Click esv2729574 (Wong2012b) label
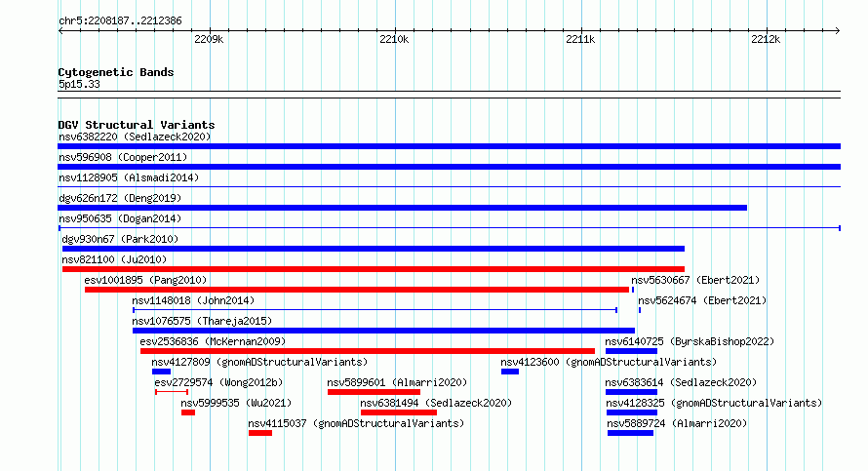The width and height of the screenshot is (868, 471). [218, 382]
